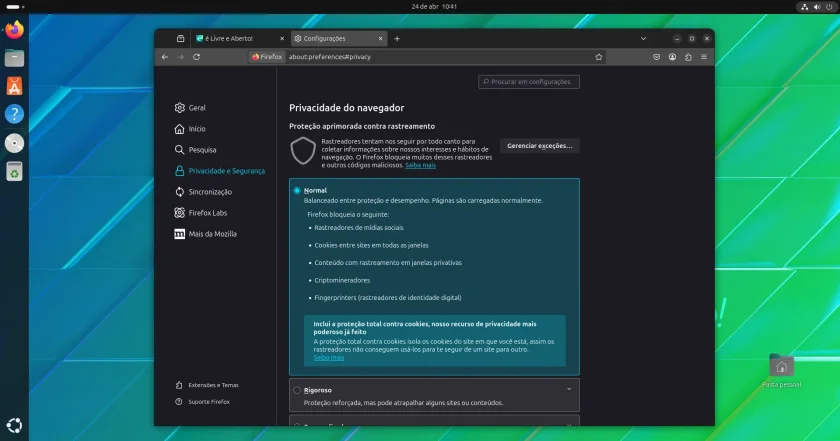Image resolution: width=840 pixels, height=441 pixels.
Task: Expand the Rigoroso option chevron
Action: coord(569,390)
